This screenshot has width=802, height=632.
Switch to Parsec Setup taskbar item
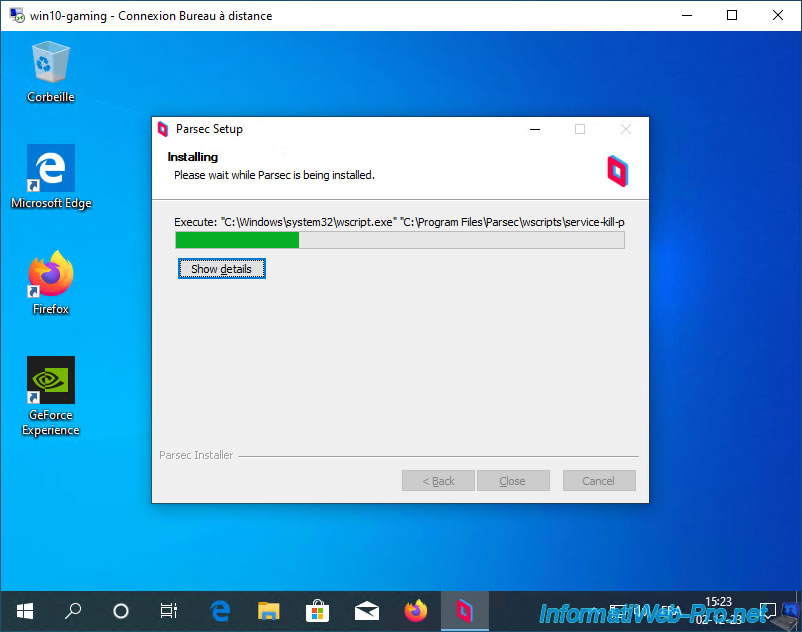(464, 611)
